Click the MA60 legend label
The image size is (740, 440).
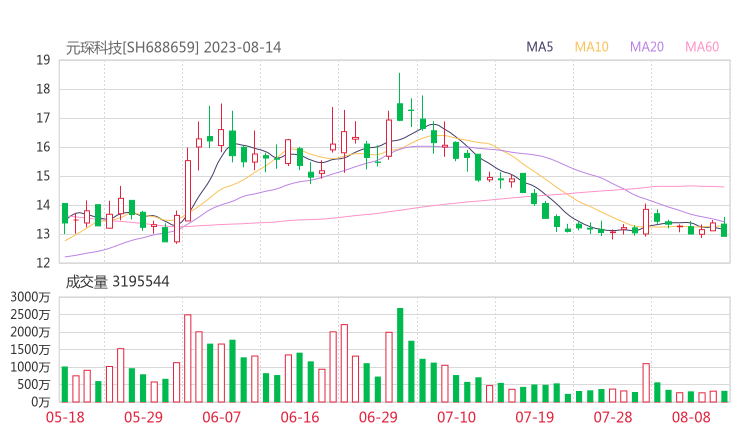coord(702,47)
